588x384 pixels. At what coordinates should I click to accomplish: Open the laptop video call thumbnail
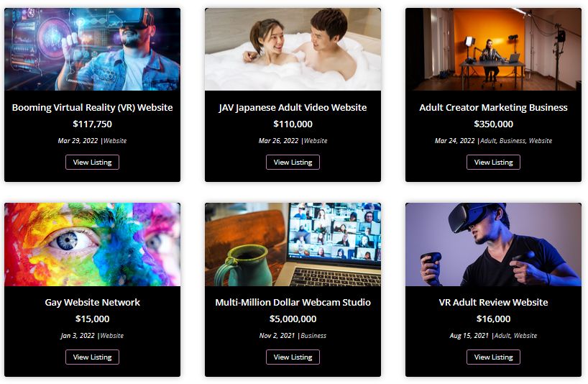[x=293, y=244]
